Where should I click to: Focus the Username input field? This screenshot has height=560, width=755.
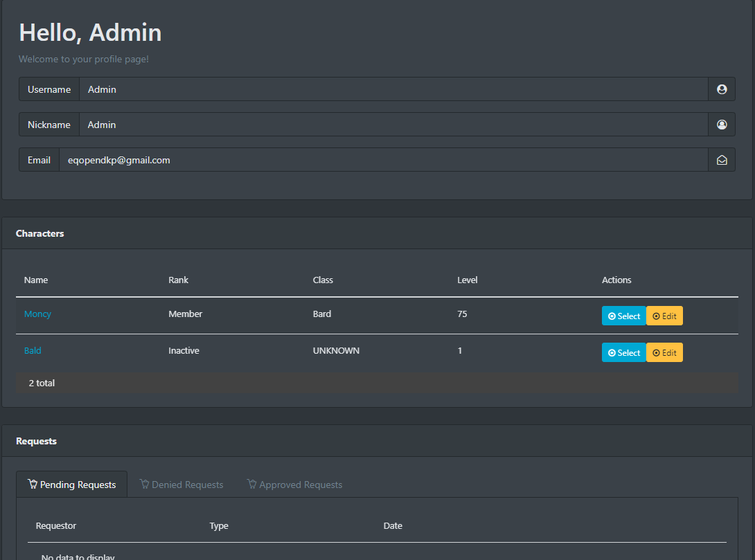click(x=393, y=89)
